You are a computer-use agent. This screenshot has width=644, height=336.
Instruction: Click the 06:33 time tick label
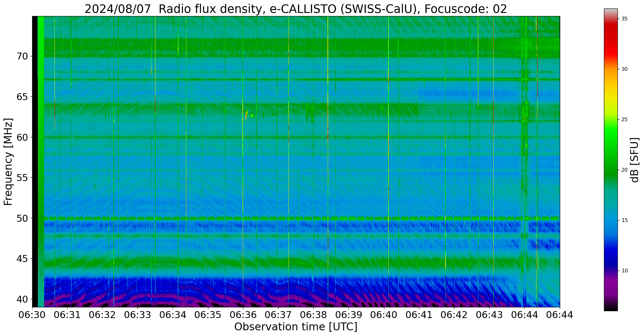[138, 315]
